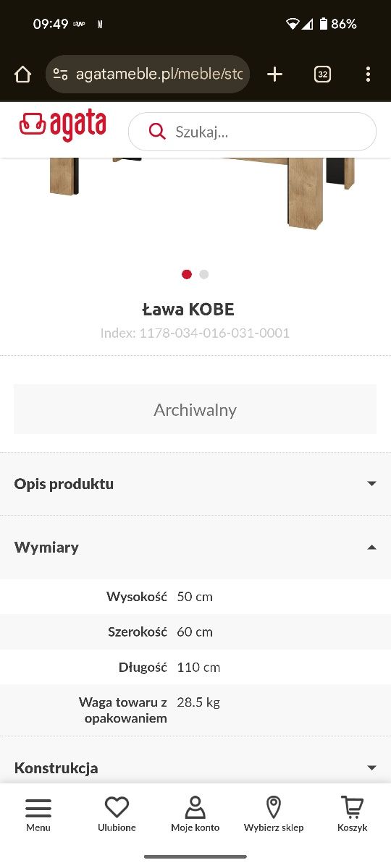Expand the Konstrukcja section

195,767
